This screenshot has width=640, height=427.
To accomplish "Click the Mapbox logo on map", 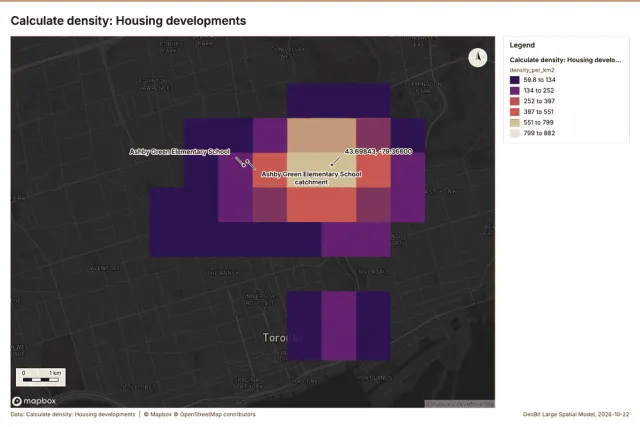I will point(34,401).
